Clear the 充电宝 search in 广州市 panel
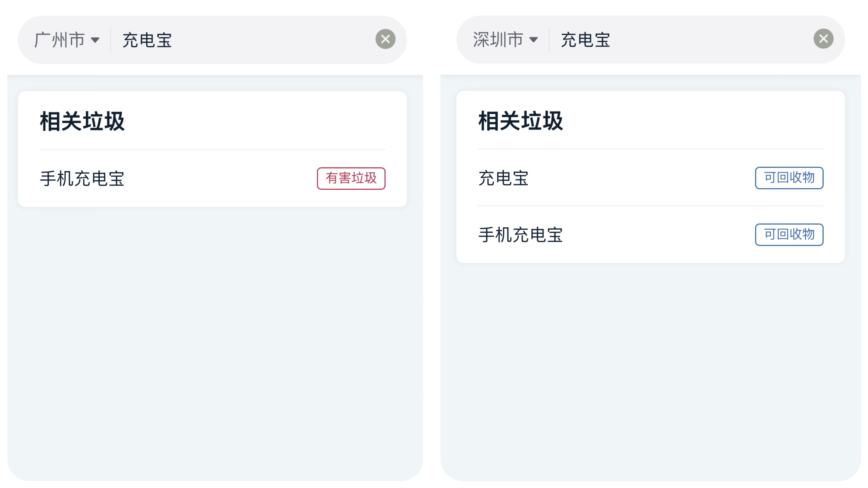 [x=385, y=39]
